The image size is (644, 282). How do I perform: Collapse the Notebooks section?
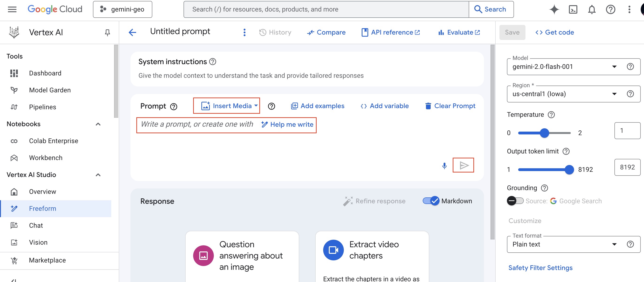point(98,124)
